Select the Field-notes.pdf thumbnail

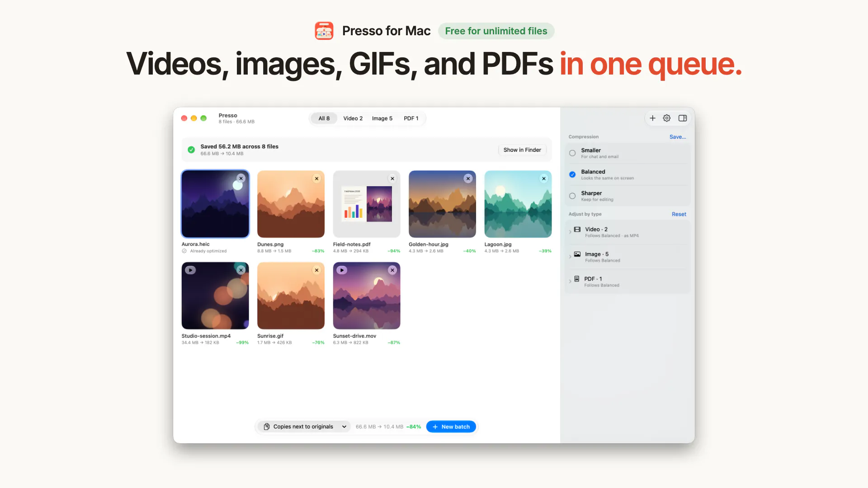point(367,204)
